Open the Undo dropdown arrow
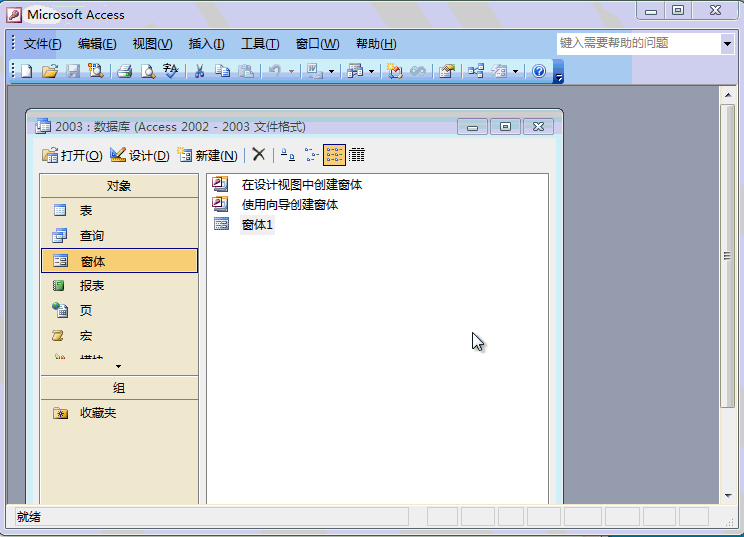The height and width of the screenshot is (537, 744). [x=291, y=72]
